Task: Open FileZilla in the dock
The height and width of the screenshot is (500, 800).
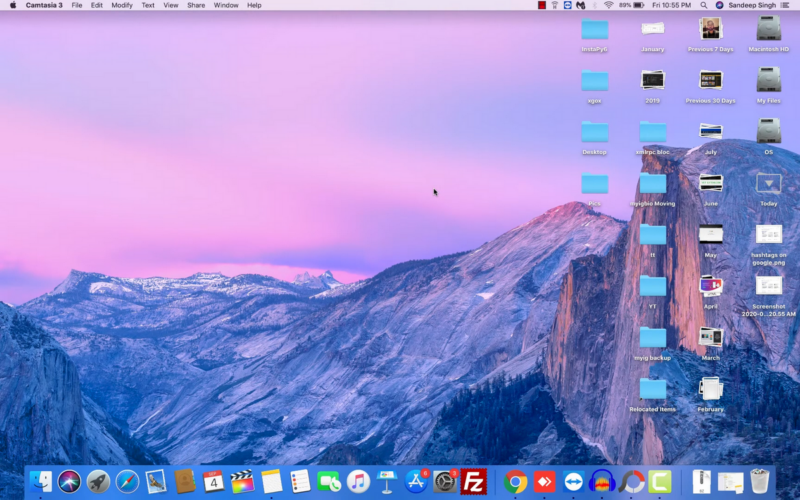Action: (x=474, y=481)
